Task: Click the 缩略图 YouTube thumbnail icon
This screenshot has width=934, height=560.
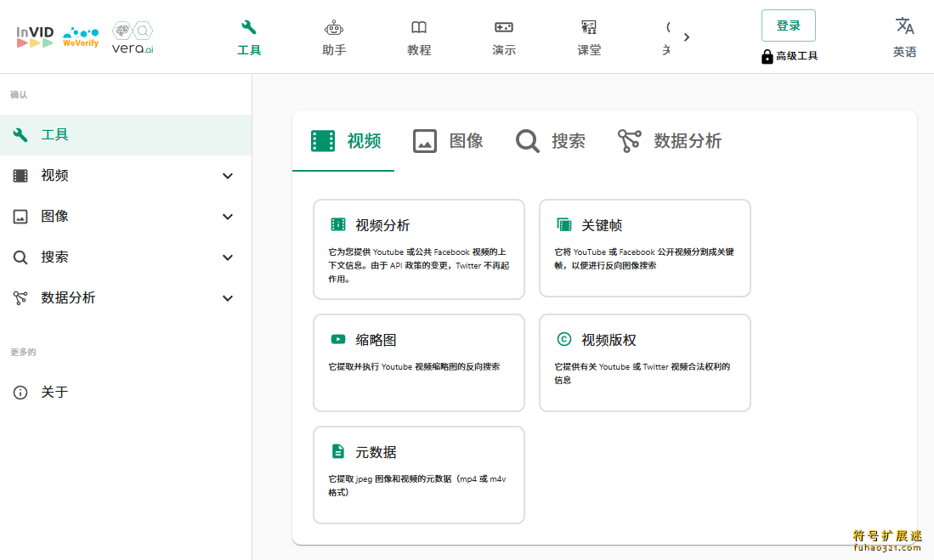Action: [x=337, y=339]
